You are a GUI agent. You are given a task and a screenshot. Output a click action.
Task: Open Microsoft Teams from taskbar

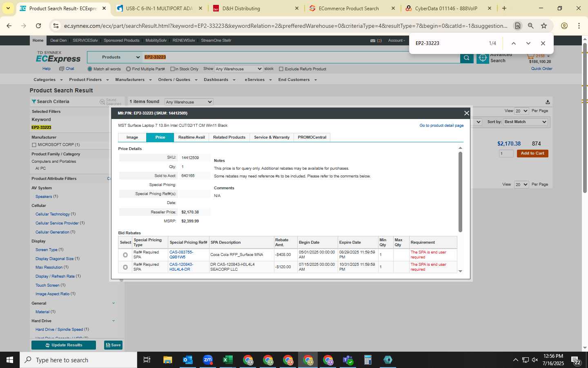click(x=348, y=360)
